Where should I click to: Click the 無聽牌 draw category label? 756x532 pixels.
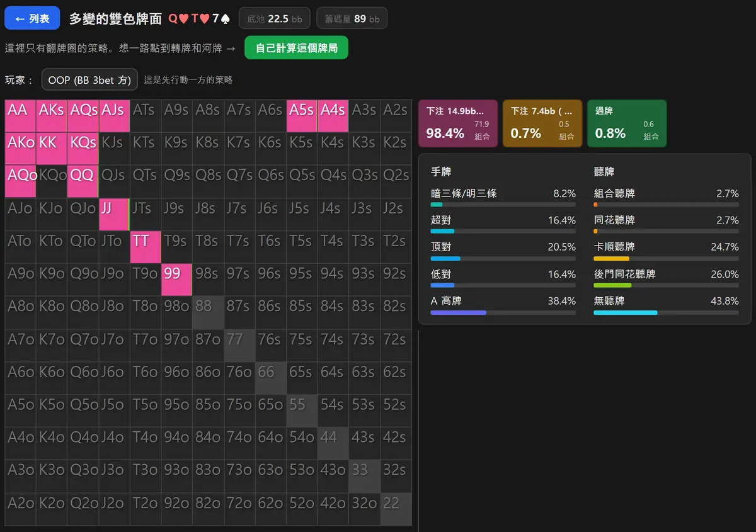pos(609,301)
